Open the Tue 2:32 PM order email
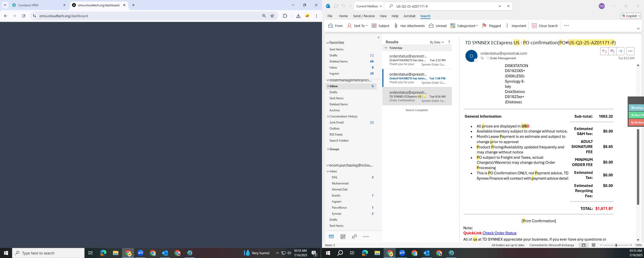The width and height of the screenshot is (644, 258). [417, 60]
